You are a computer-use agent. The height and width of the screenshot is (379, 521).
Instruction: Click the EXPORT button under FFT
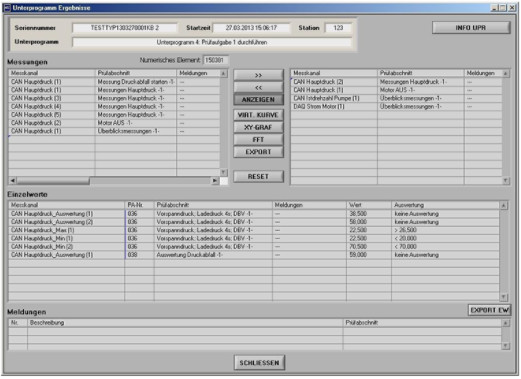pos(258,152)
